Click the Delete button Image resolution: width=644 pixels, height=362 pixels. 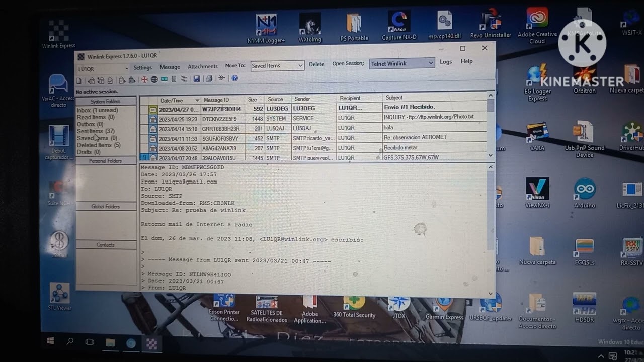coord(316,64)
